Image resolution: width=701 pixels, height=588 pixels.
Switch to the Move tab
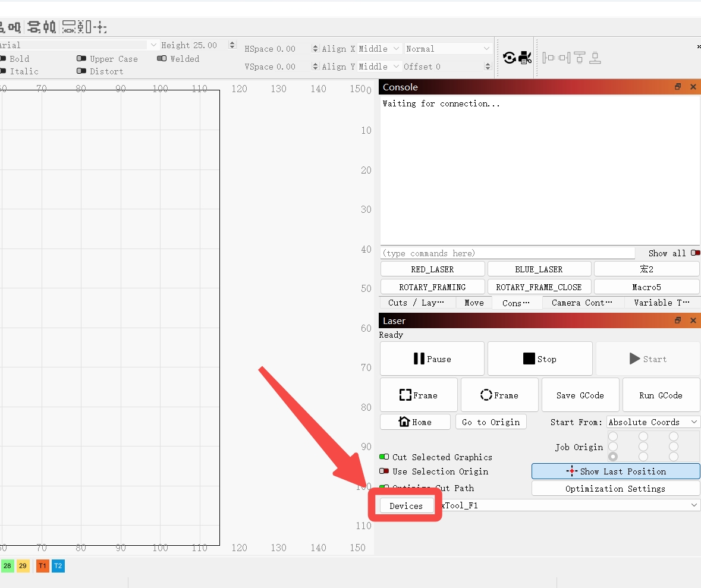pos(474,303)
